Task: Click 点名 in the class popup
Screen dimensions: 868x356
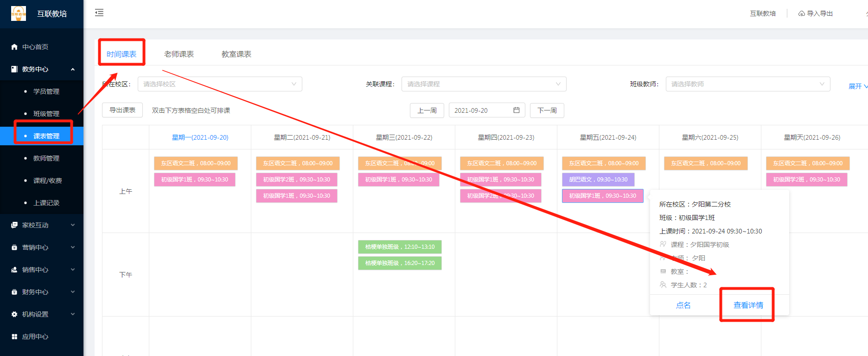Action: pyautogui.click(x=683, y=305)
